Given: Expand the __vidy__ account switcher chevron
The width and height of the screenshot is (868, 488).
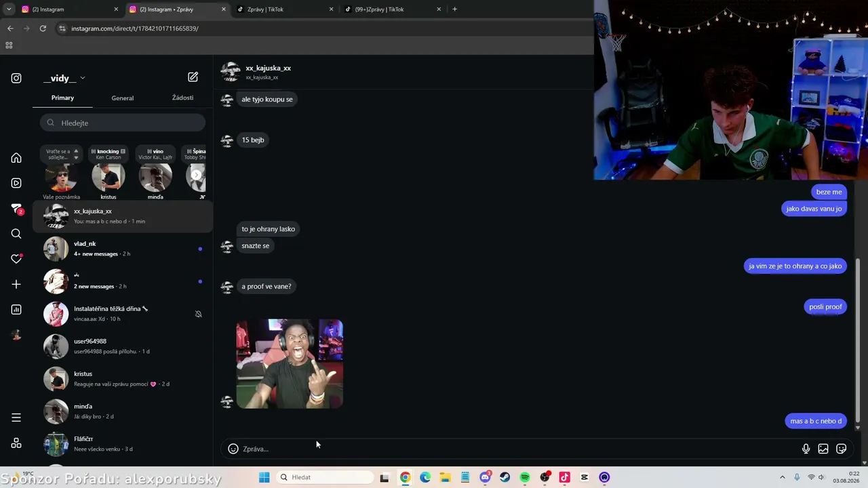Looking at the screenshot, I should (x=83, y=78).
